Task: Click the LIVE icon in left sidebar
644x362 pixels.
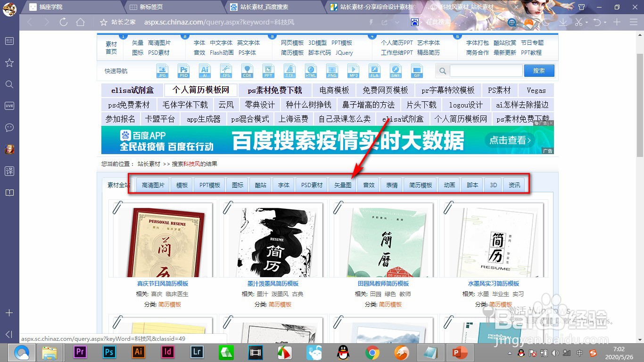Action: click(x=9, y=106)
